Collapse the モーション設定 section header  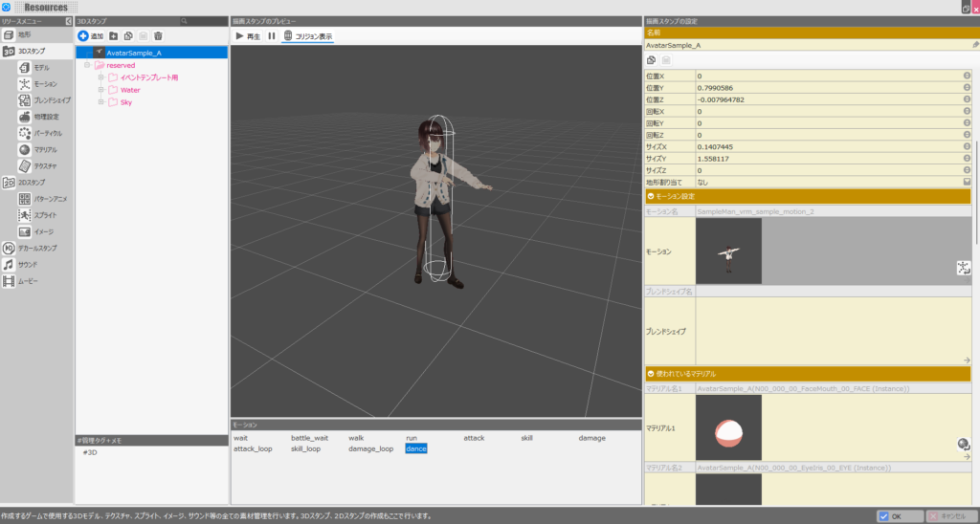(x=652, y=196)
